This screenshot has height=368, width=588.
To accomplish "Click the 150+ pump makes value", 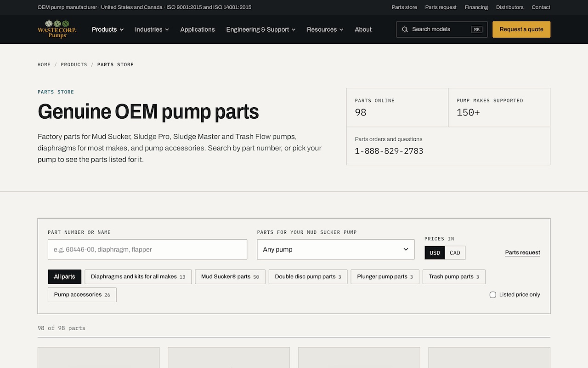I will 468,112.
